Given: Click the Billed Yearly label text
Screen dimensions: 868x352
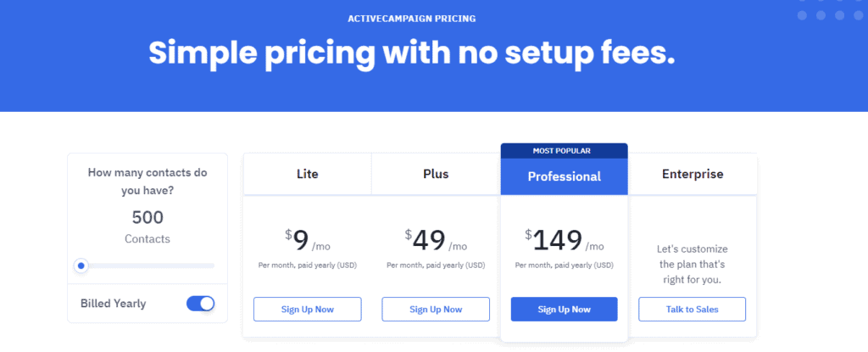Looking at the screenshot, I should point(114,304).
